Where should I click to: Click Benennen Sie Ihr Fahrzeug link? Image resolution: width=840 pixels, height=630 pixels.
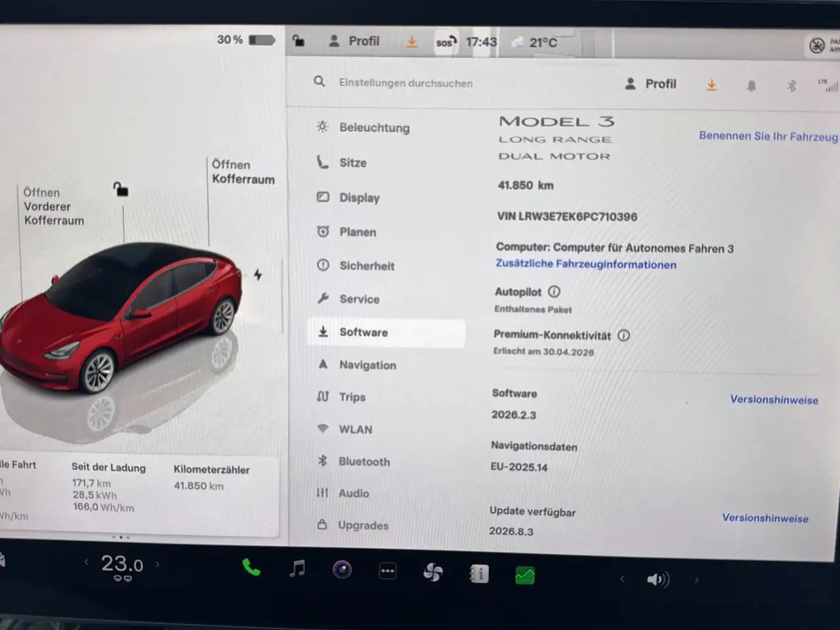(768, 136)
